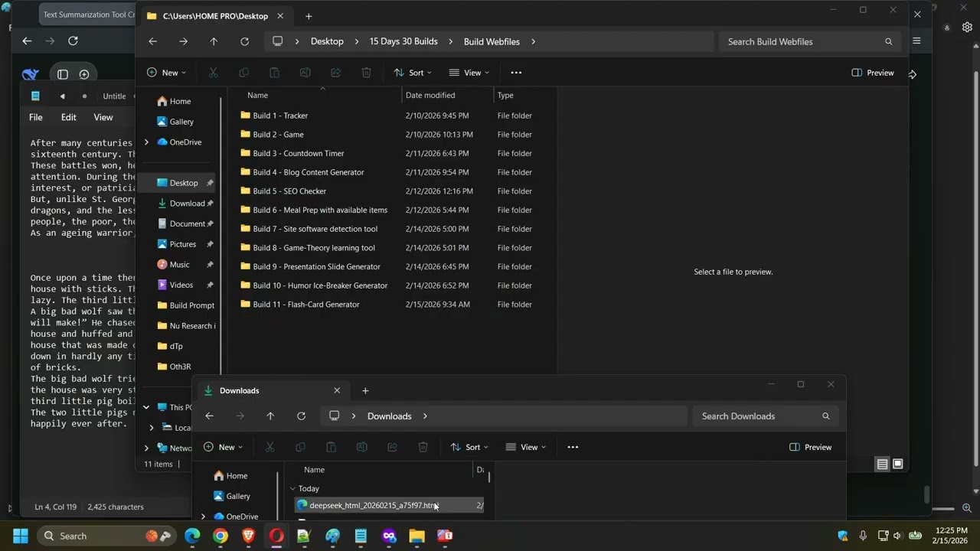The image size is (980, 551).
Task: Open the Sort dropdown in Downloads toolbar
Action: tap(469, 447)
